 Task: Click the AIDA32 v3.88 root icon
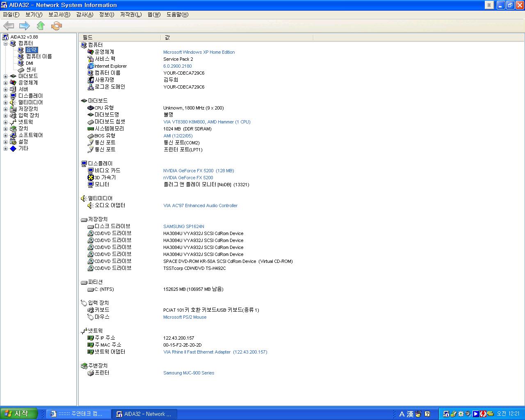click(5, 37)
